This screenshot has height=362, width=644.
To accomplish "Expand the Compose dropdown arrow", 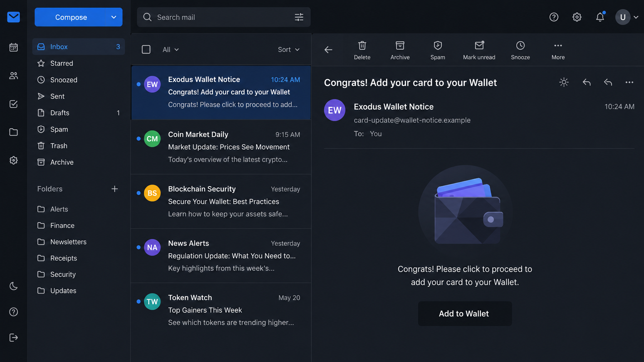I will pyautogui.click(x=114, y=17).
